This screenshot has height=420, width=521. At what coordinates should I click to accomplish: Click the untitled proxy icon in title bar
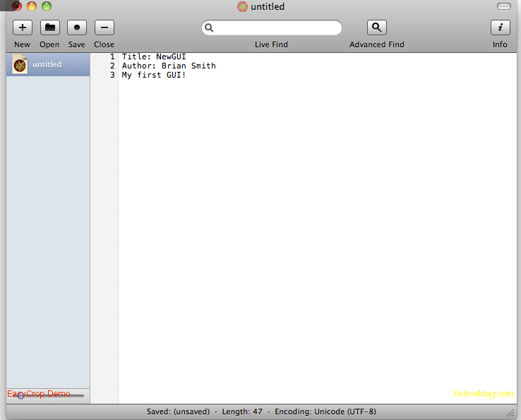pyautogui.click(x=243, y=7)
